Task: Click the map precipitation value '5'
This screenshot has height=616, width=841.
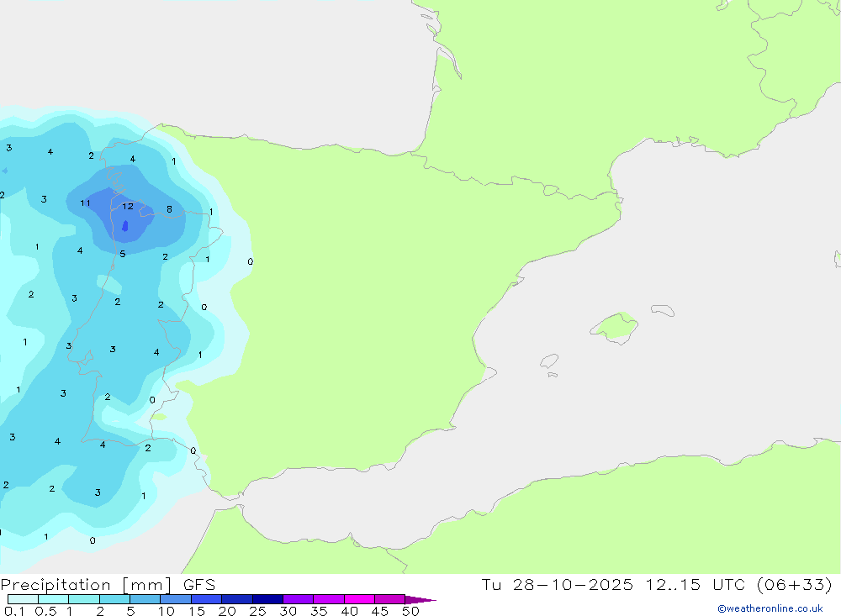Action: point(123,254)
